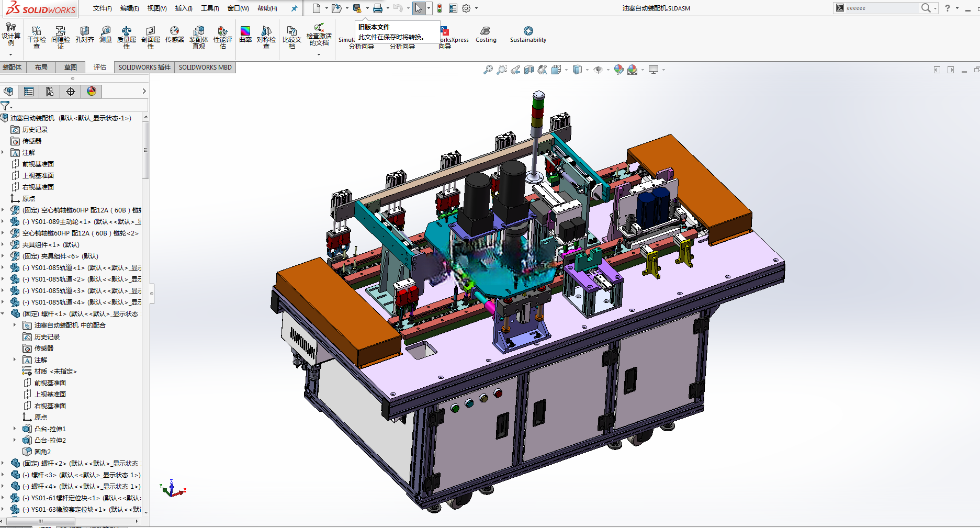Image resolution: width=980 pixels, height=528 pixels.
Task: Expand the 凸台-拉伸1 feature
Action: [x=15, y=429]
